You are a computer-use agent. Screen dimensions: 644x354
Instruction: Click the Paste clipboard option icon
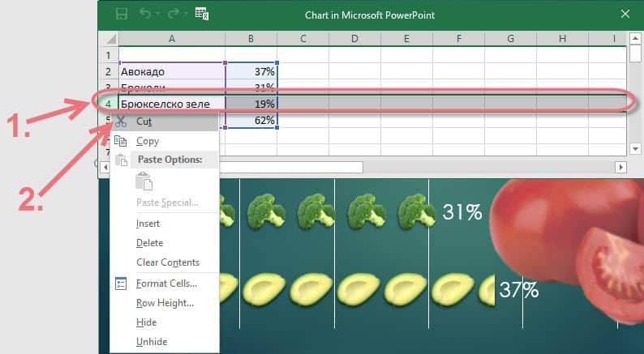(x=144, y=181)
